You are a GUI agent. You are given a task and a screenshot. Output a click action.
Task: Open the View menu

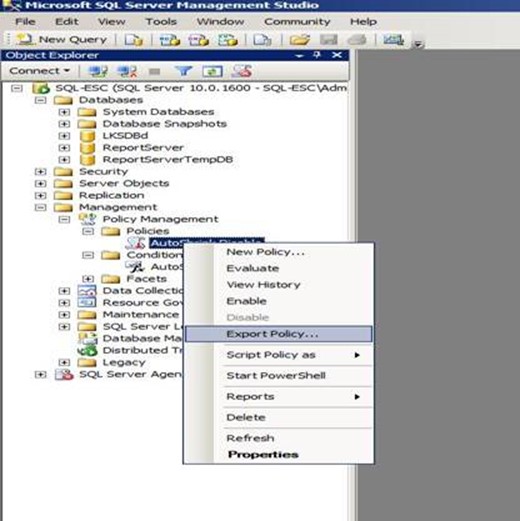111,22
